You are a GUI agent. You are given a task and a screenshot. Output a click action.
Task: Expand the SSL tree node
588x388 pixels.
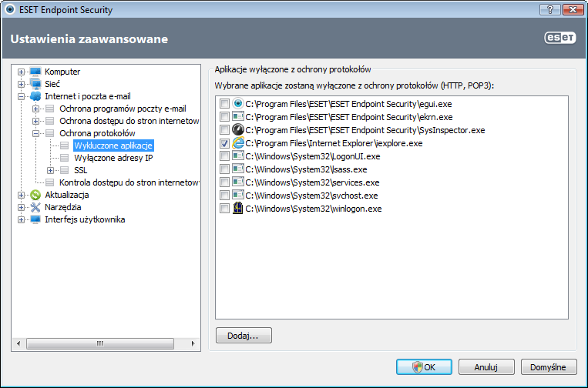[50, 170]
